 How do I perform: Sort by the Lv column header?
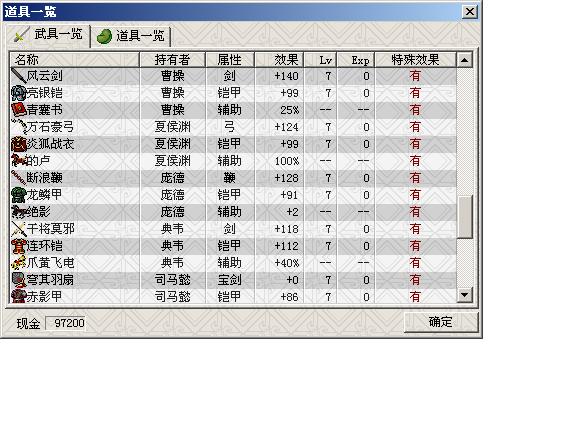coord(321,60)
